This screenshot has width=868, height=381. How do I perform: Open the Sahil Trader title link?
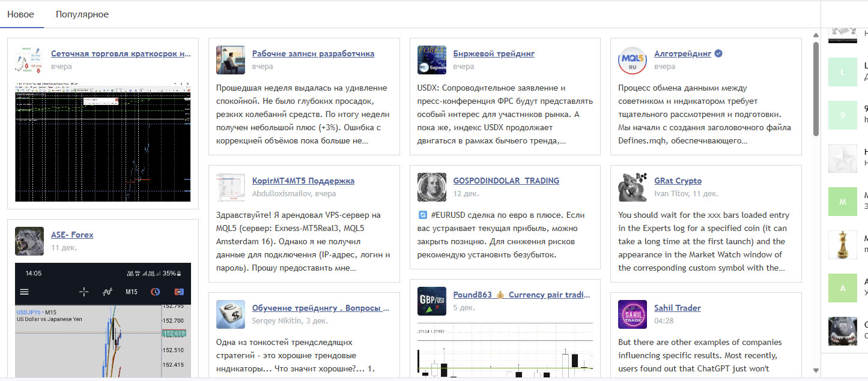677,308
